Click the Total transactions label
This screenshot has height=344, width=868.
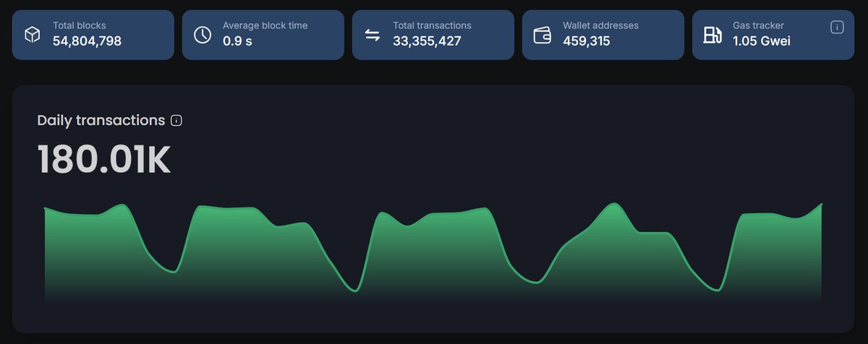coord(432,25)
